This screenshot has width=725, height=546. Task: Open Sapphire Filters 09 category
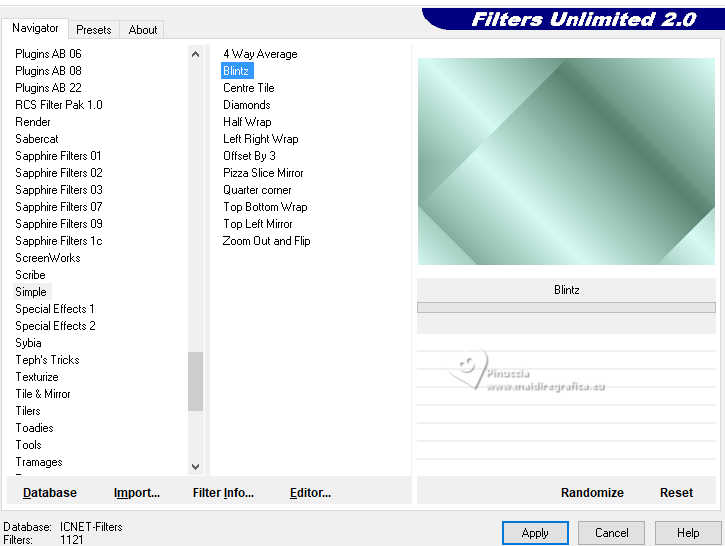click(59, 224)
